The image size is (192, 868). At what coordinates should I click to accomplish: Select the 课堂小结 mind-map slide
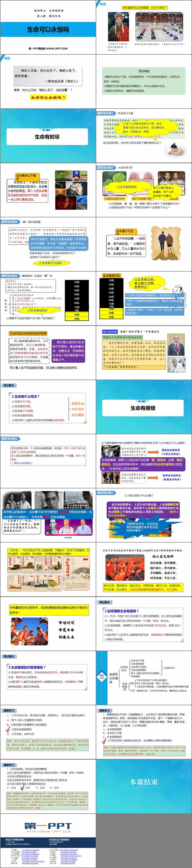click(x=144, y=678)
